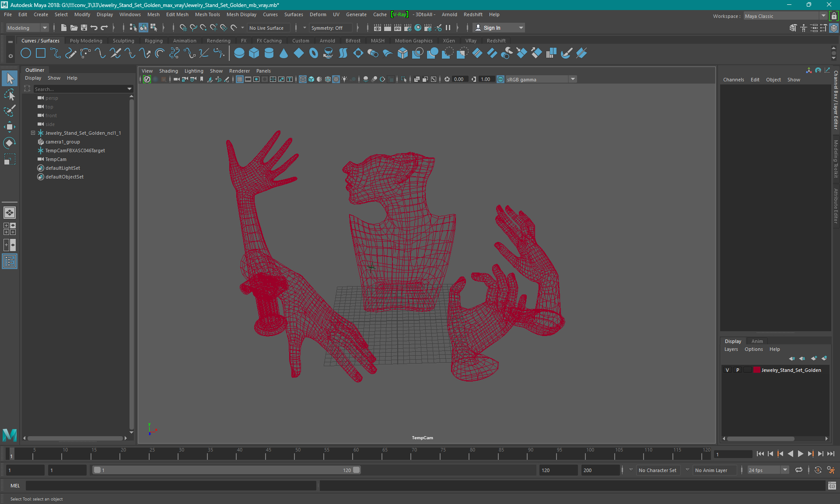The width and height of the screenshot is (840, 504).
Task: Open the sRGB gamma view transform dropdown
Action: [541, 79]
